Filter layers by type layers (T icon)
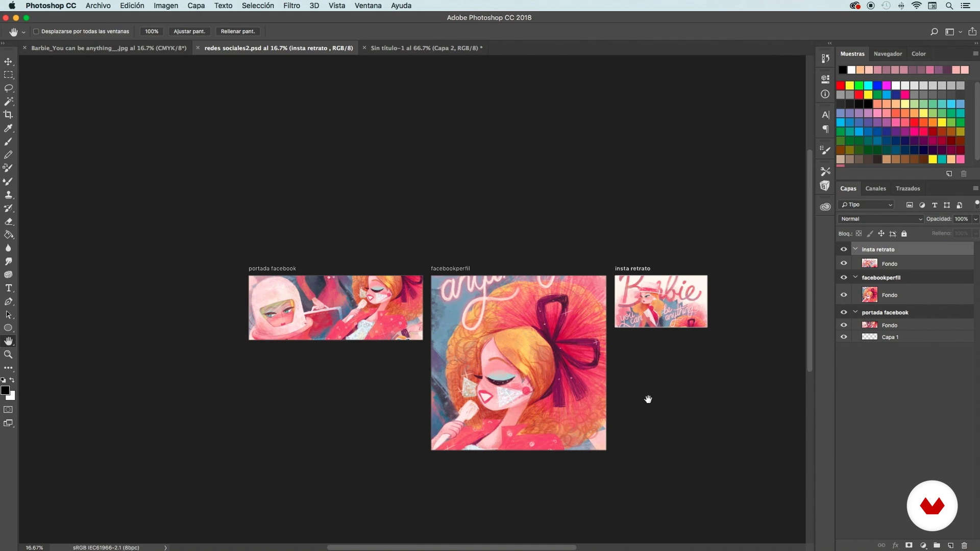The width and height of the screenshot is (980, 551). 935,205
